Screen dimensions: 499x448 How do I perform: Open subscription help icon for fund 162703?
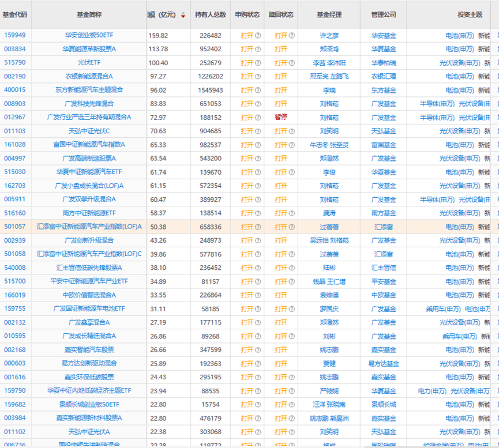pos(258,186)
